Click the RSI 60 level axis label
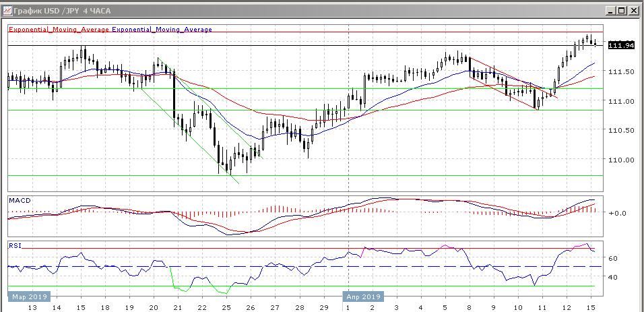The height and width of the screenshot is (312, 644). 614,258
